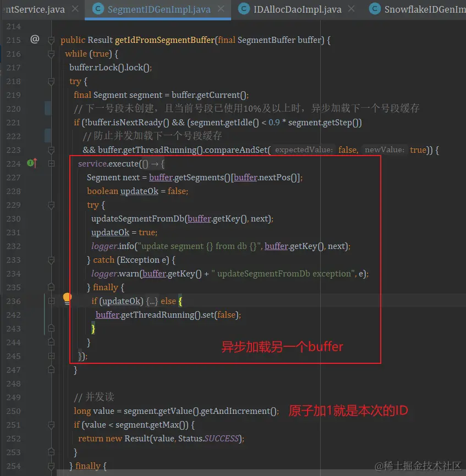Close the IDAllocDaoImpl.java tab
The image size is (466, 476).
tap(351, 9)
